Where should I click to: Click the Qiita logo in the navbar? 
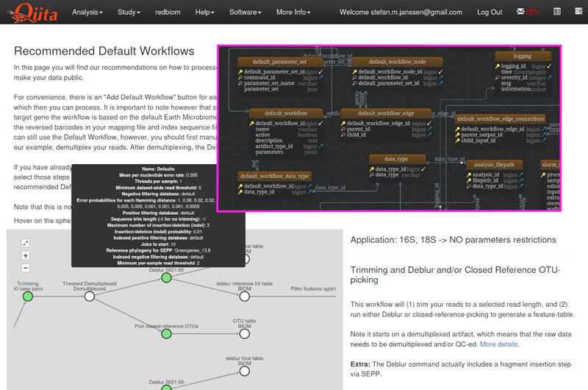(32, 13)
